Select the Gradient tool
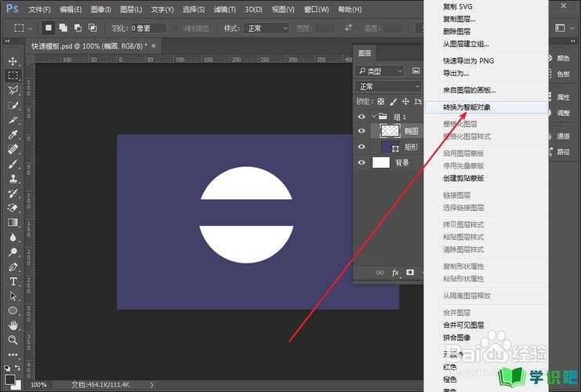 [x=13, y=223]
